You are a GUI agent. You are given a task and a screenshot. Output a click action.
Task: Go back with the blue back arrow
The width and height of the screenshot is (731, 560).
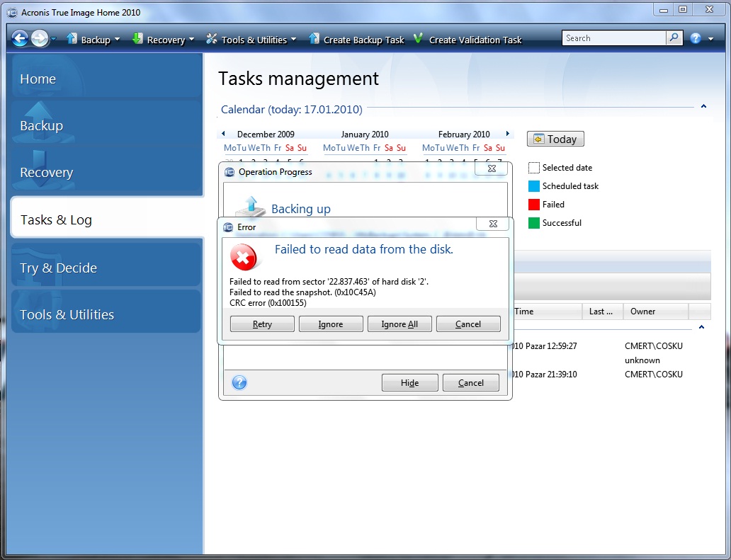(x=20, y=38)
